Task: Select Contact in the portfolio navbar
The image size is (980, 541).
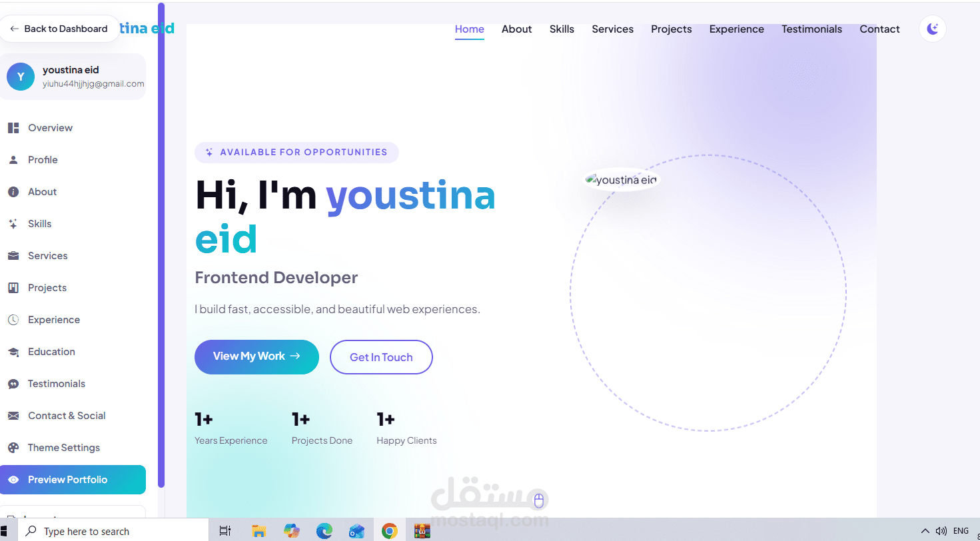Action: click(x=880, y=29)
